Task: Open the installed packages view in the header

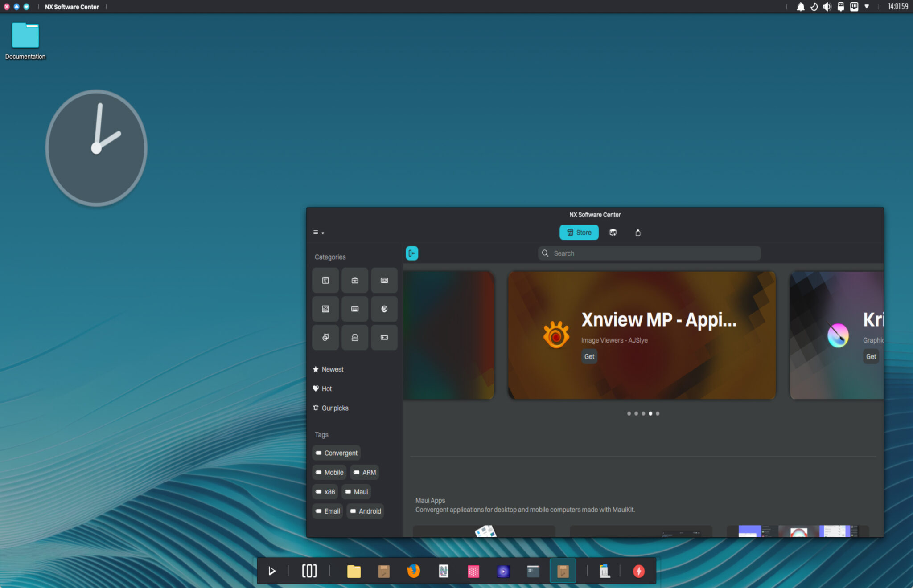Action: click(x=613, y=232)
